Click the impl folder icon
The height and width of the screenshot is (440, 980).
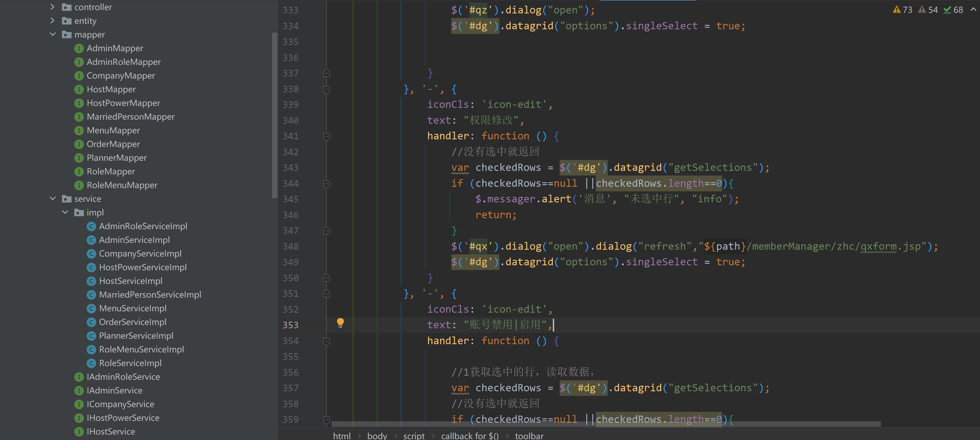(79, 212)
